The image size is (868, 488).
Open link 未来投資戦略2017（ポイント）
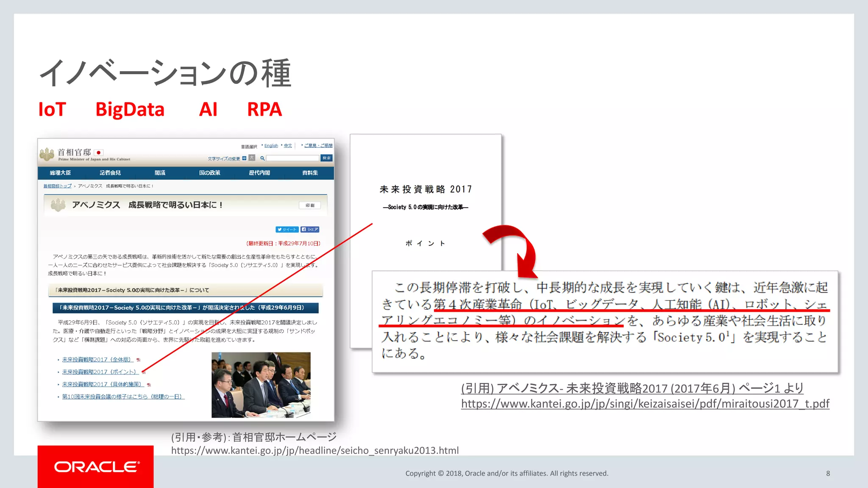click(x=100, y=372)
